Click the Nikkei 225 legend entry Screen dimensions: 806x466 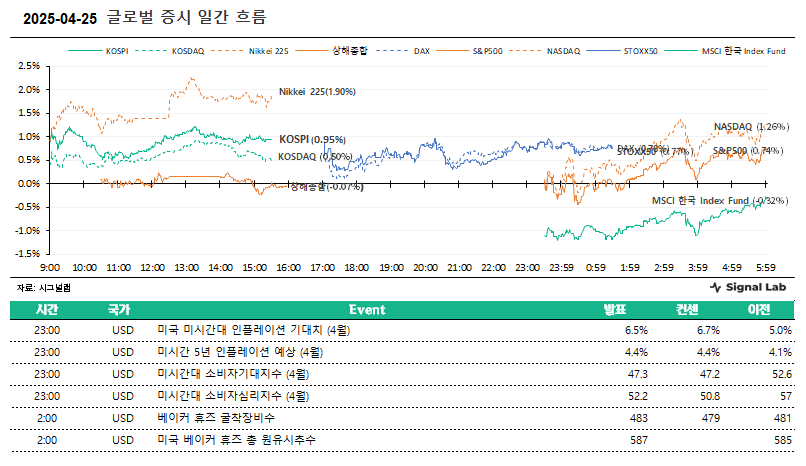click(250, 51)
